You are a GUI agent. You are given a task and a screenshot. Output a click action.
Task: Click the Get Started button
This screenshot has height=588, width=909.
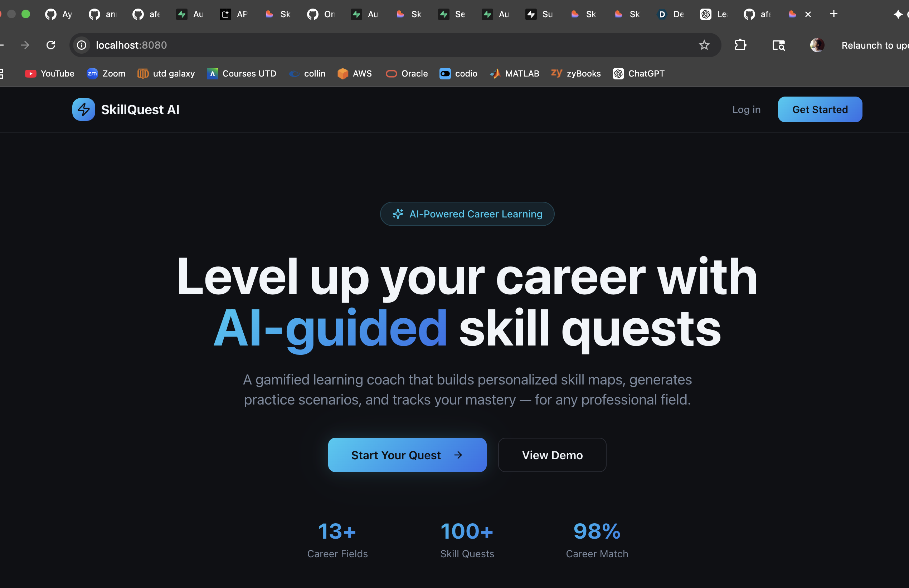click(x=820, y=109)
